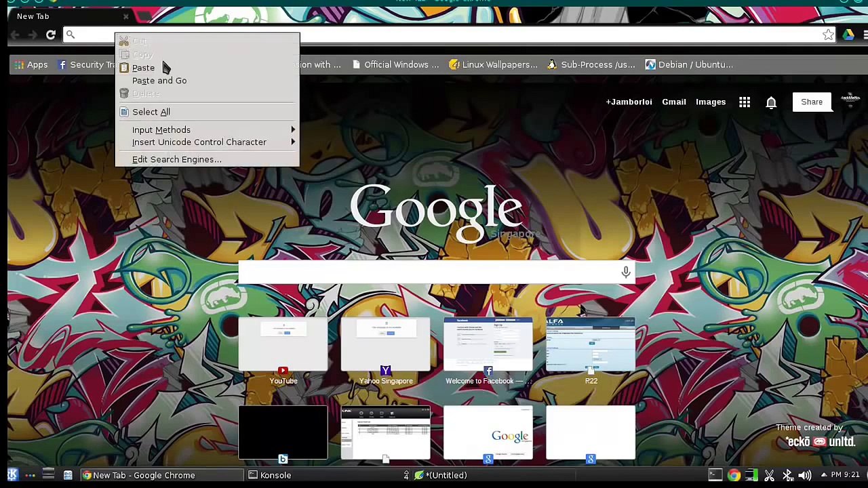Screen dimensions: 868x488
Task: Open the Gmail link
Action: pyautogui.click(x=674, y=102)
